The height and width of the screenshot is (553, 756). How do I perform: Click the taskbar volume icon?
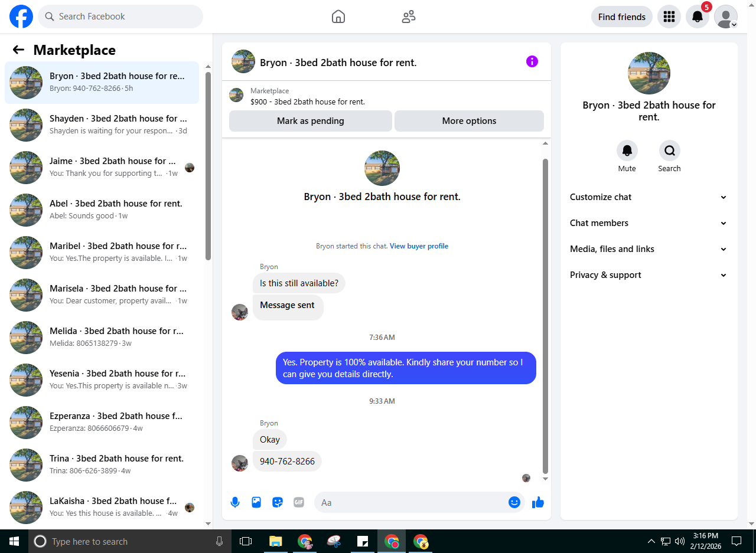680,541
